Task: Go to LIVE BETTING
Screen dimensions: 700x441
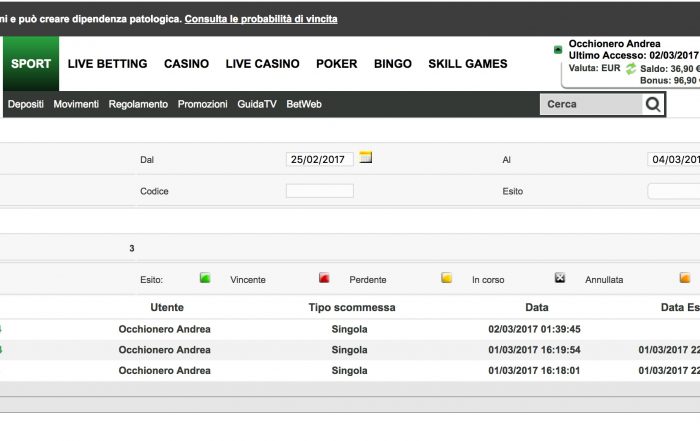Action: (x=108, y=64)
